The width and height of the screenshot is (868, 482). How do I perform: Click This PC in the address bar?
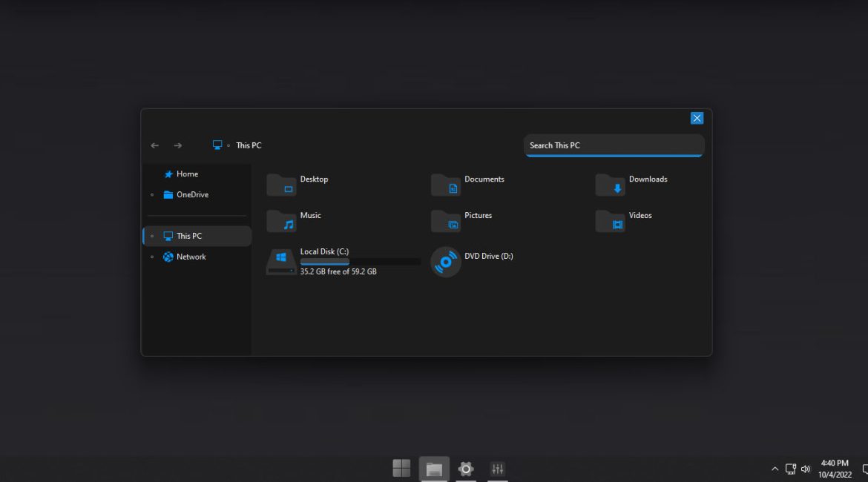tap(249, 145)
